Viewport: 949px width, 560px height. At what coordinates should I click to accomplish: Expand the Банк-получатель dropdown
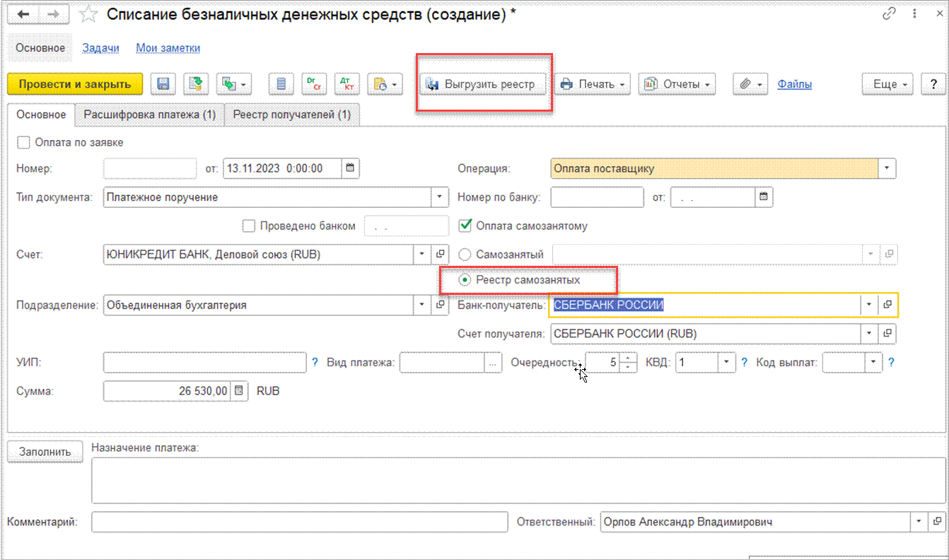pos(871,305)
